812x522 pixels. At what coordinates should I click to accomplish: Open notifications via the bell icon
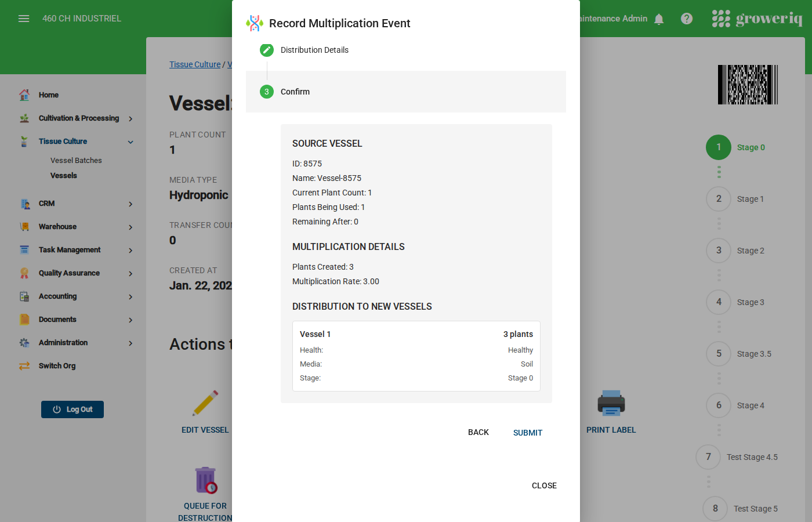(x=659, y=18)
